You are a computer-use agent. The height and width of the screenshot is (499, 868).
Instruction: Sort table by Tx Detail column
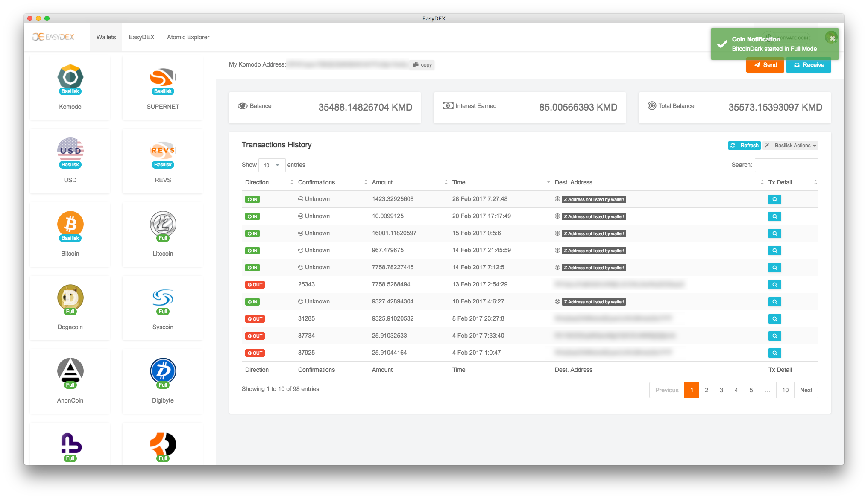click(x=792, y=182)
